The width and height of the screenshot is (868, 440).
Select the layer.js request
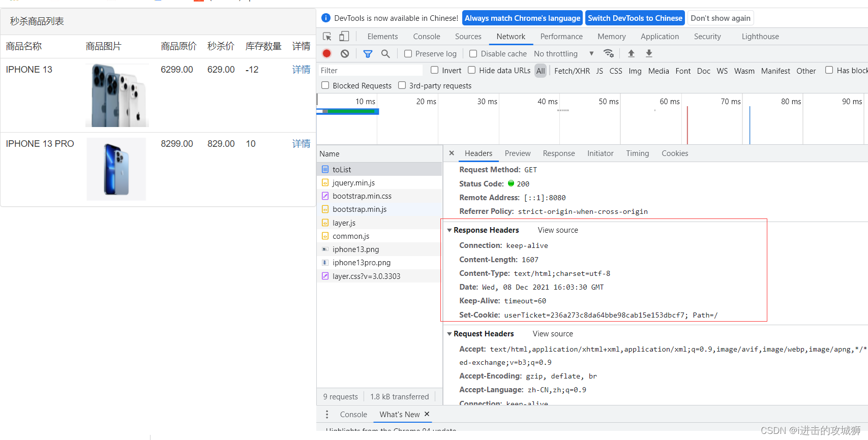pos(379,223)
